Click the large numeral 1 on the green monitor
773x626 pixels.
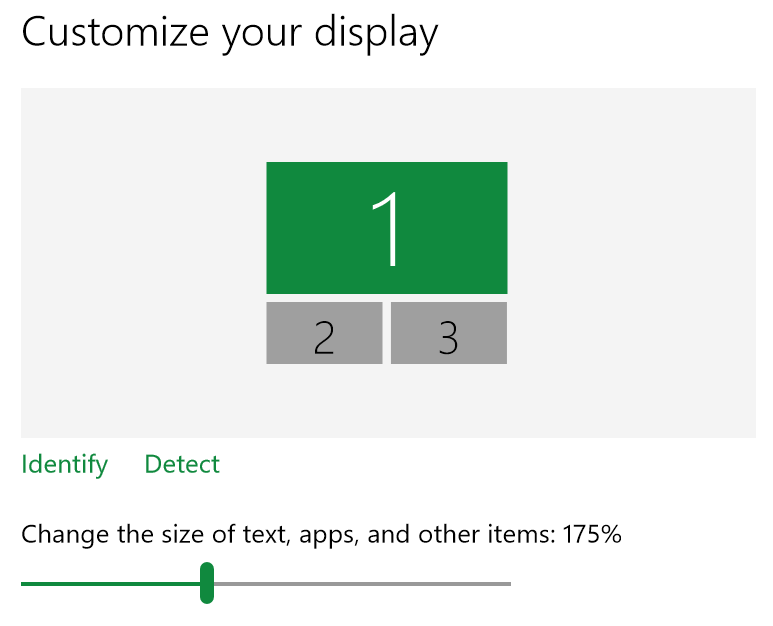(x=387, y=228)
